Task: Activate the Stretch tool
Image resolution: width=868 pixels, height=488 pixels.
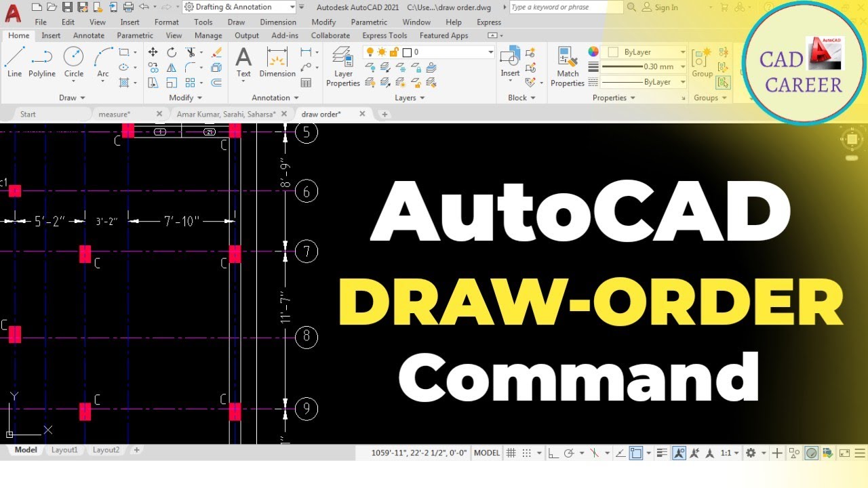Action: click(x=153, y=83)
